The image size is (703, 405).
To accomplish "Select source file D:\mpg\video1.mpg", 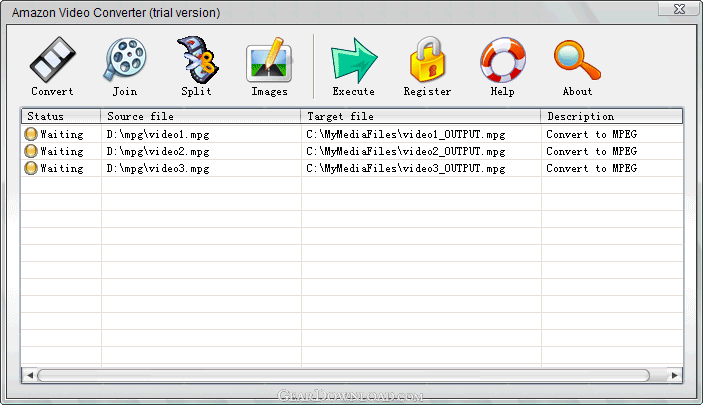I will [x=158, y=135].
